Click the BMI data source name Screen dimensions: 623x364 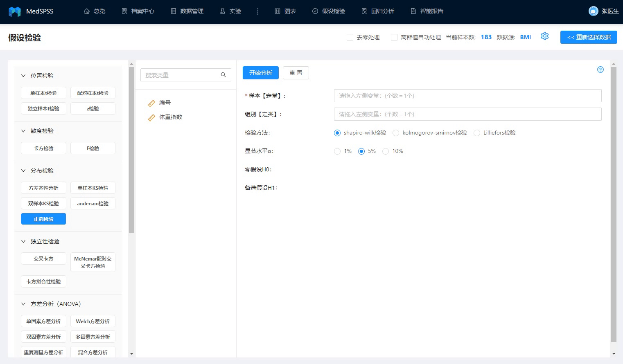pyautogui.click(x=526, y=37)
